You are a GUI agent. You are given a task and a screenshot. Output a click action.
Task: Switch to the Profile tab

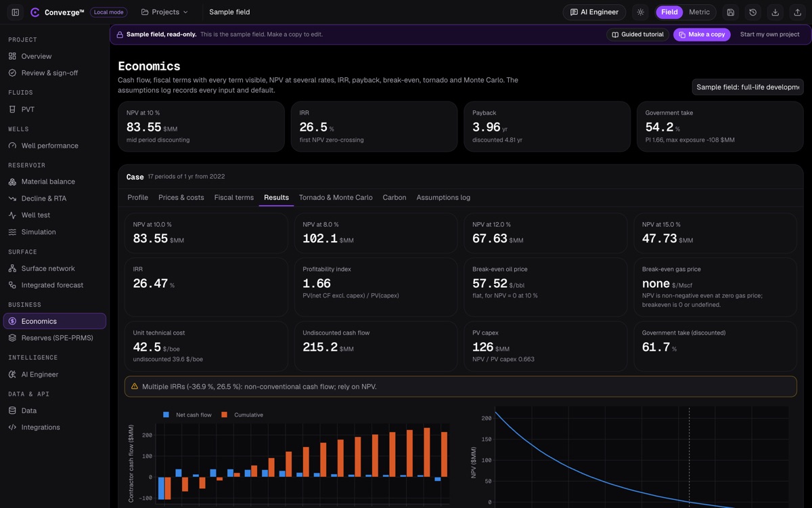click(x=138, y=198)
